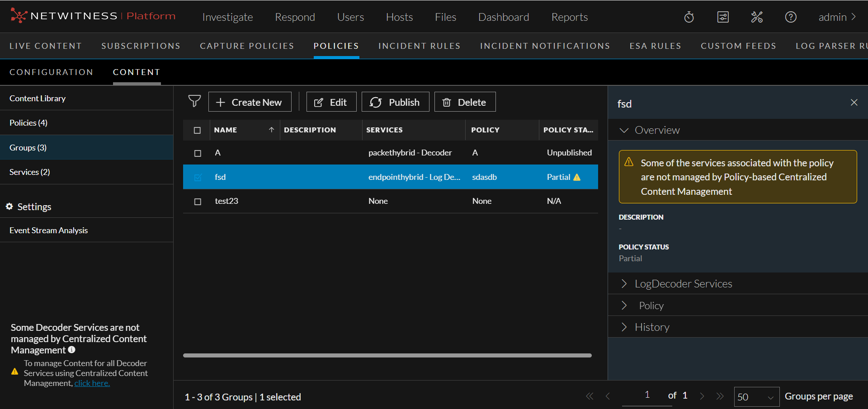Click the info icon beside Centralized Content Management
Viewport: 868px width, 409px height.
71,350
